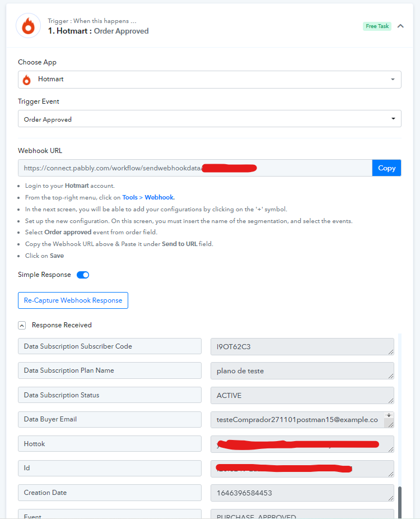Click the I9OT62C3 value field

click(x=302, y=346)
